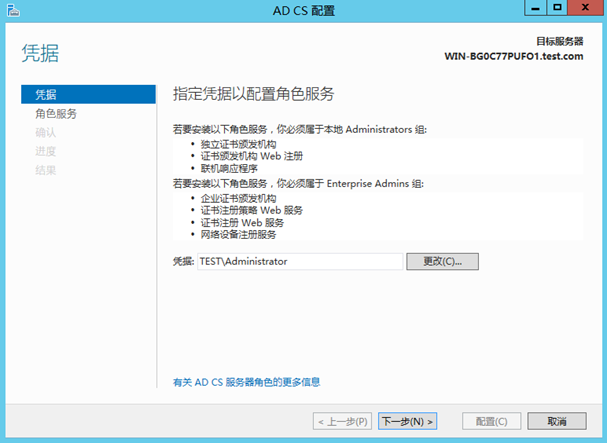Click the 凭据: label beside the credential field

pos(183,261)
